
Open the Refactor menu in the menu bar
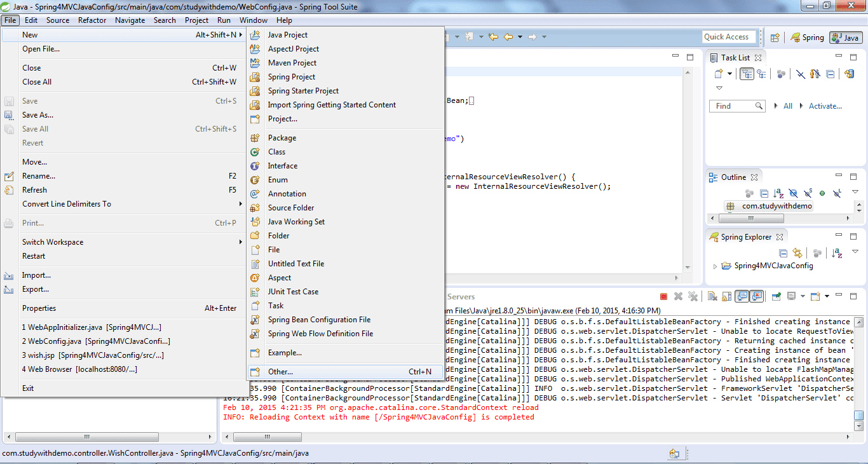click(x=92, y=20)
